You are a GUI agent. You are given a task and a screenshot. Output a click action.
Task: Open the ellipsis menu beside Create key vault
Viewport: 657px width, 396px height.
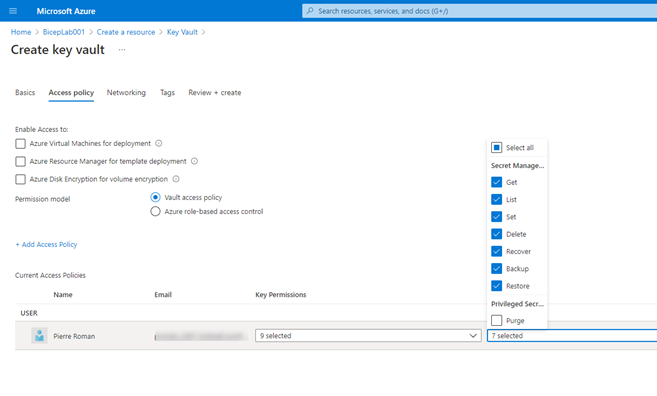122,49
